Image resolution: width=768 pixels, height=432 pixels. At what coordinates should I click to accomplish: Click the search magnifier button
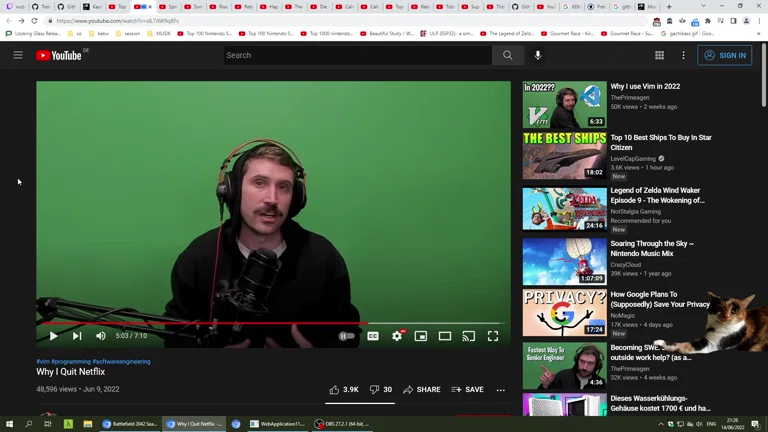pyautogui.click(x=507, y=55)
